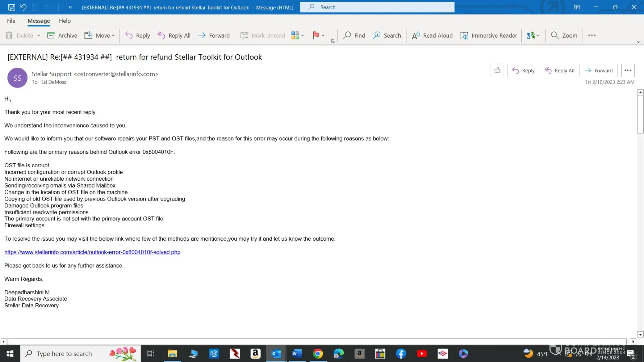Screen dimensions: 644x362
Task: Click the vertical scrollbar up arrow
Action: (x=640, y=93)
